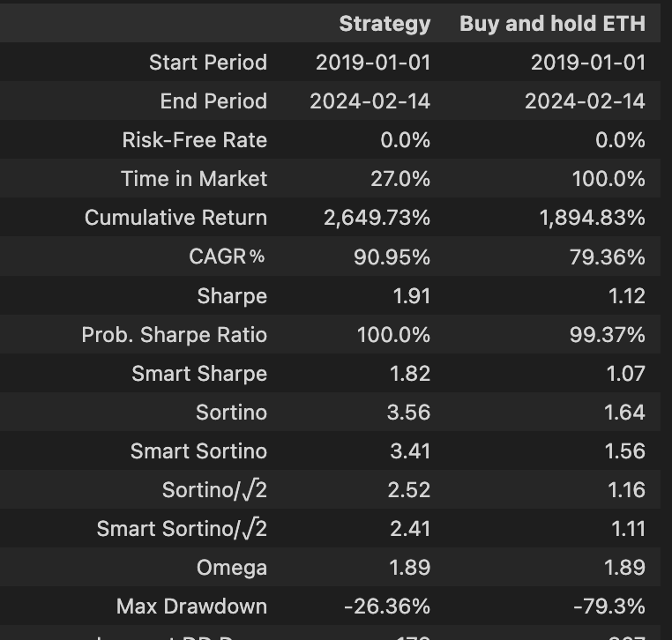Select the Strategy cumulative return 2,649.73%
The image size is (672, 640).
pos(377,218)
